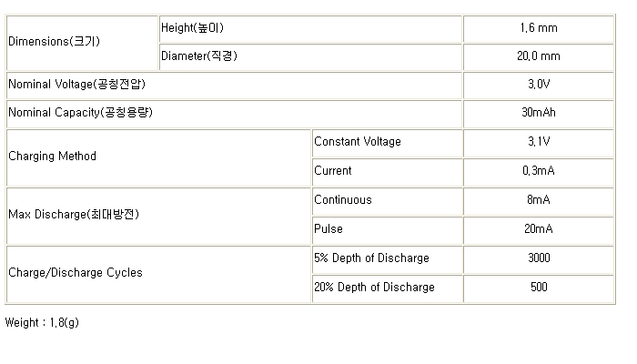Select the Max Discharge(최대방전) label cell
The height and width of the screenshot is (364, 637).
(x=74, y=215)
